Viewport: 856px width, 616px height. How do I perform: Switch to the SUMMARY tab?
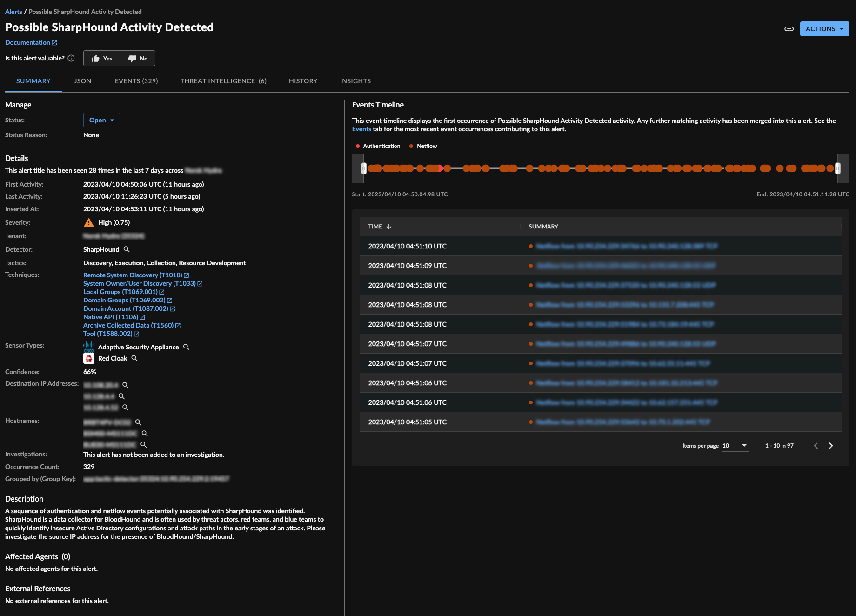coord(33,81)
